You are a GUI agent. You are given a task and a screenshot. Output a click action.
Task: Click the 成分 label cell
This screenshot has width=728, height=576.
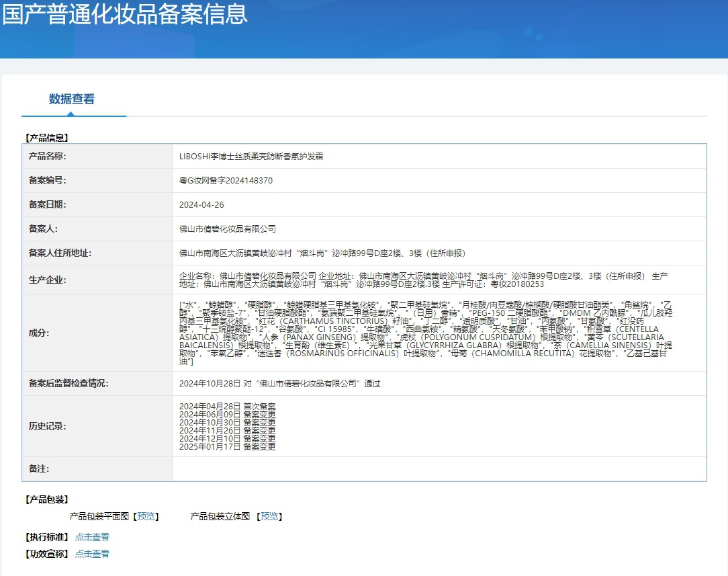(97, 333)
